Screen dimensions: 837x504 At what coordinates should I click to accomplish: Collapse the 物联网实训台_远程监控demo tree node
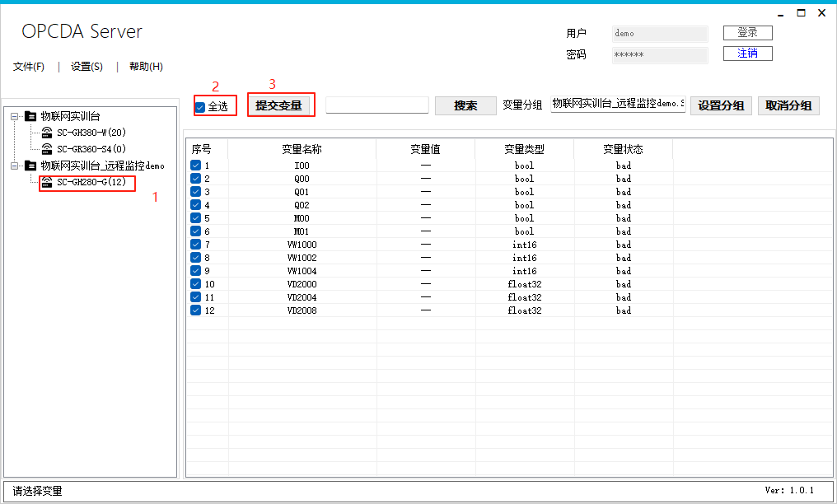(x=15, y=166)
